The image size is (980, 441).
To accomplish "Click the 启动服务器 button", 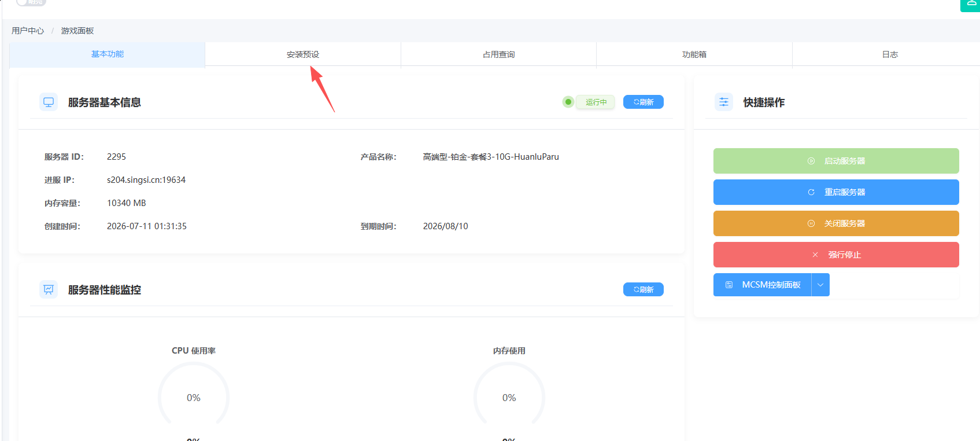I will tap(836, 161).
